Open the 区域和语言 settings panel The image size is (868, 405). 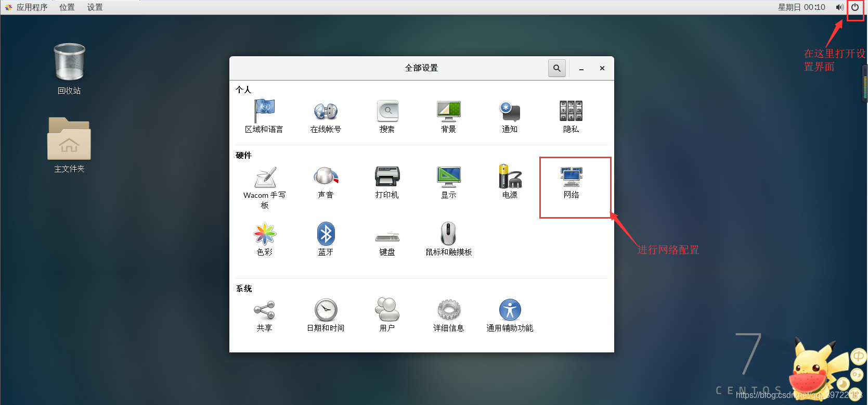coord(264,117)
